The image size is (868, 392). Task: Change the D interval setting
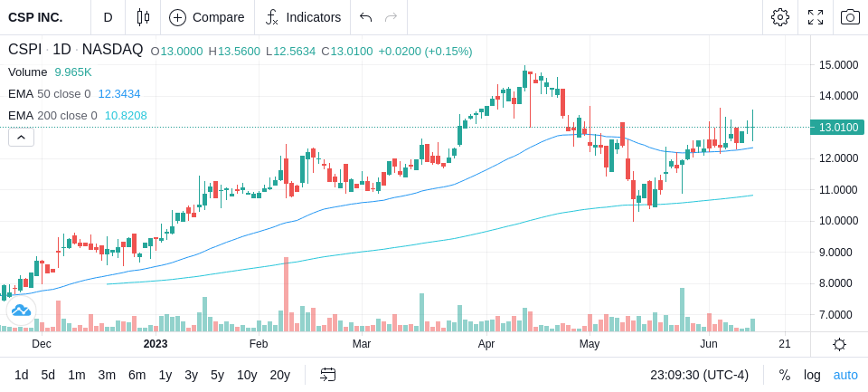[x=108, y=17]
